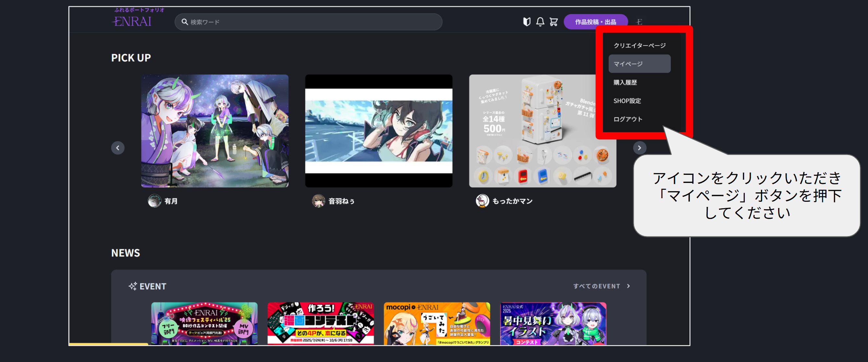The width and height of the screenshot is (868, 362).
Task: Click 音羽ねぅ creator avatar
Action: (x=318, y=201)
